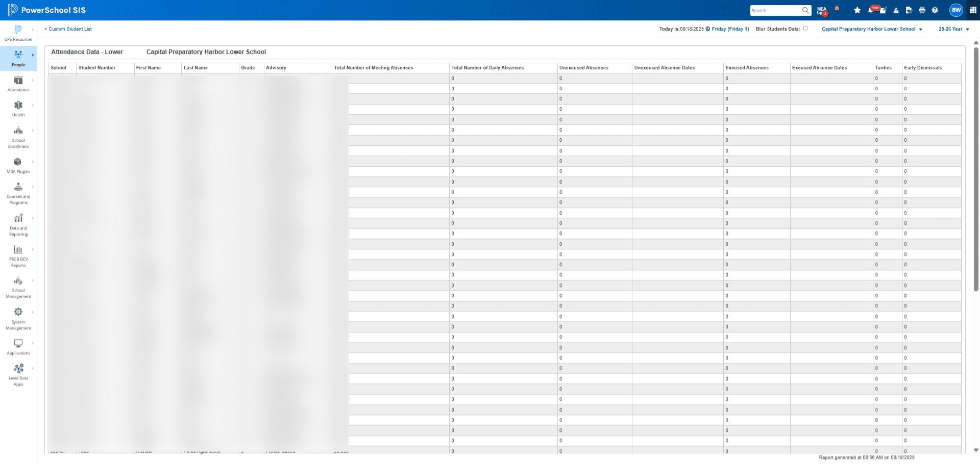Open the Applications monitor icon
The height and width of the screenshot is (464, 980).
tap(18, 343)
